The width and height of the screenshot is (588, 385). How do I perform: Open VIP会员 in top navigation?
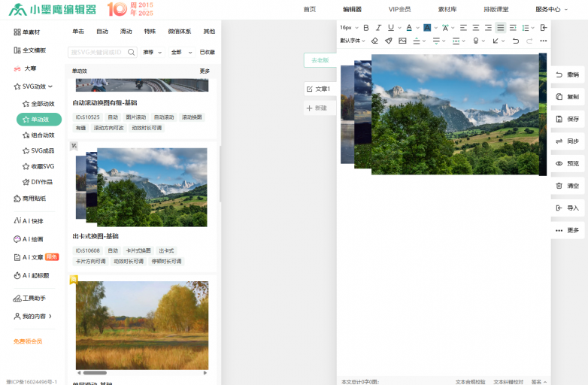point(399,9)
